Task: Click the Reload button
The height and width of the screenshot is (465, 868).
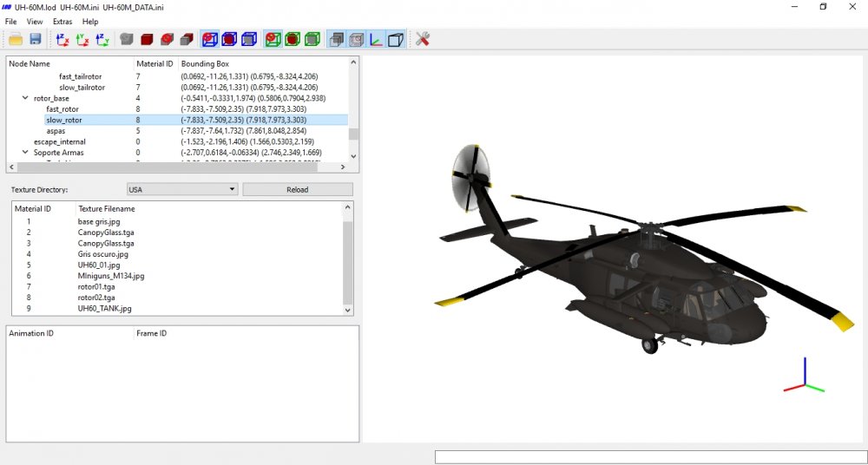Action: pos(298,189)
